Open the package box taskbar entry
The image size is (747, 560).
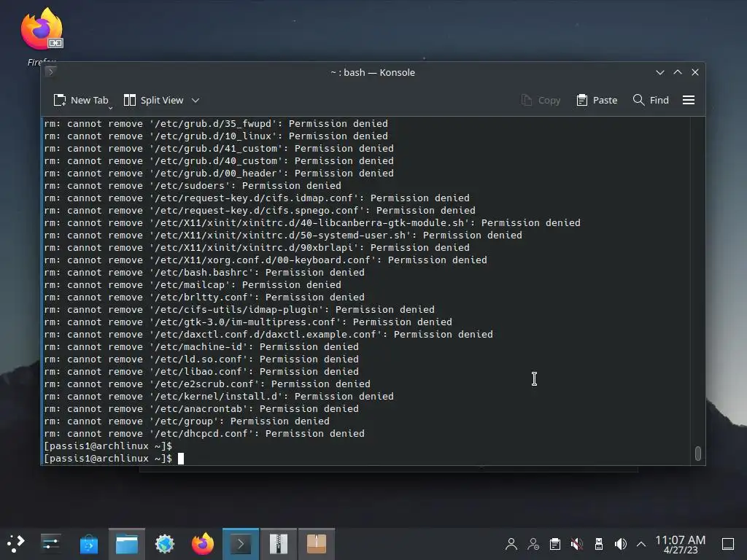tap(317, 544)
